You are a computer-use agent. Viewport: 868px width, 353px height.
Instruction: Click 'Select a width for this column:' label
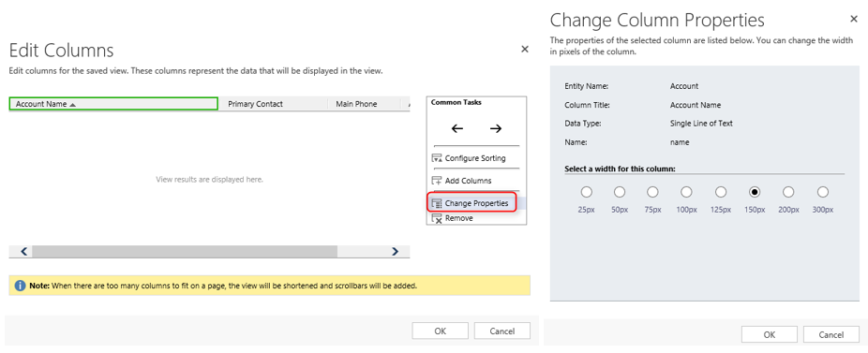pos(620,169)
